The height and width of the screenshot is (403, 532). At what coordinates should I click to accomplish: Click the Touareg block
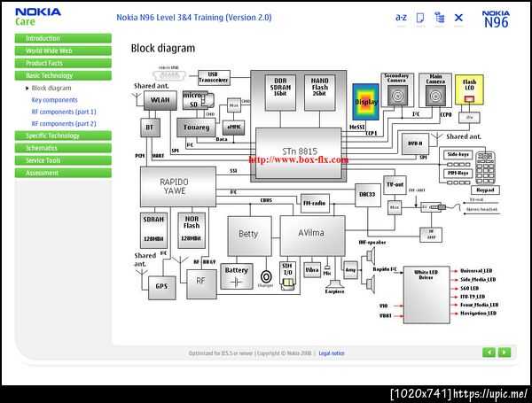coord(196,128)
